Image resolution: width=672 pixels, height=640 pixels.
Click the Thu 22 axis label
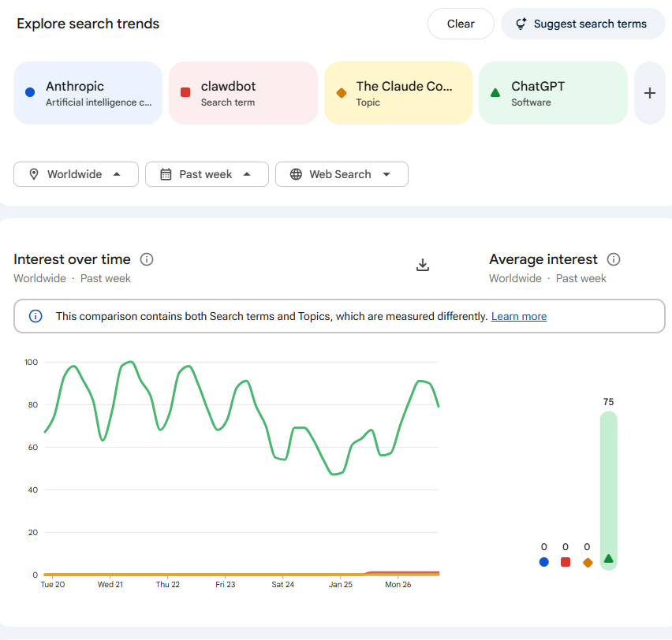[x=167, y=584]
